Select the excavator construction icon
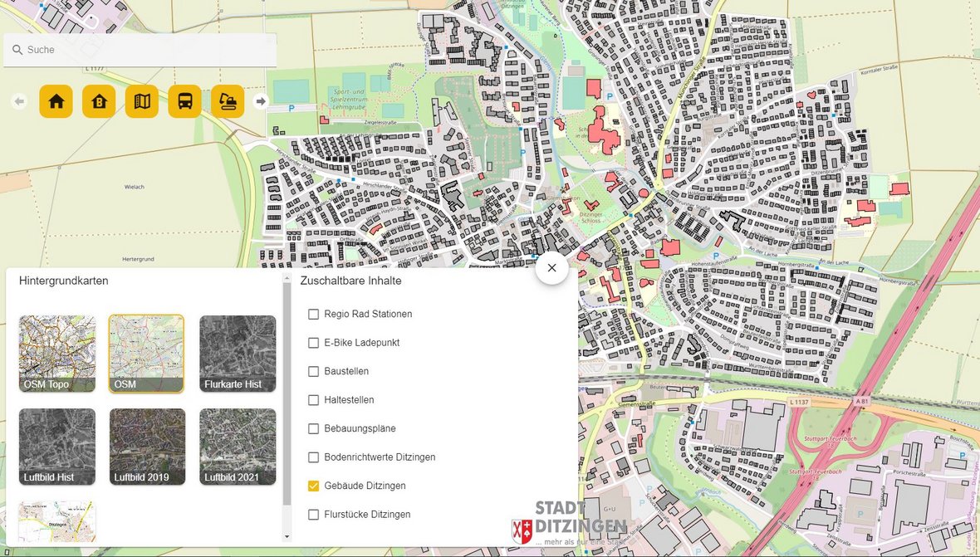 pos(228,101)
